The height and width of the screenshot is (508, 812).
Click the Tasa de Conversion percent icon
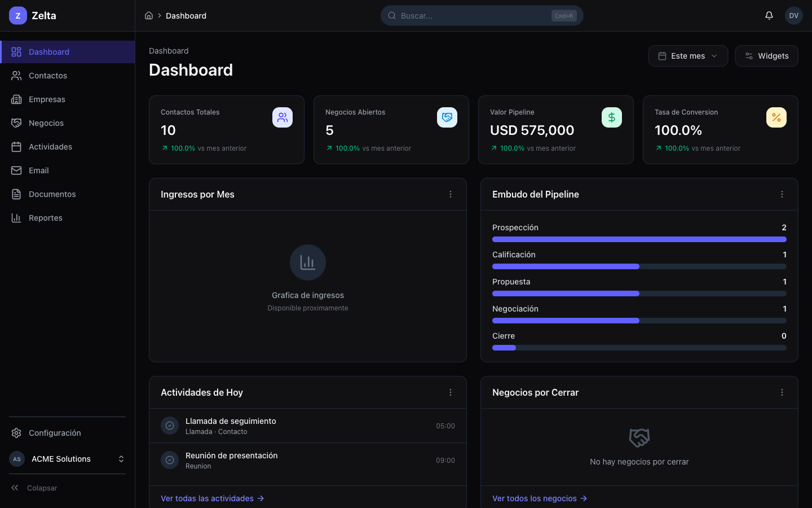coord(776,117)
